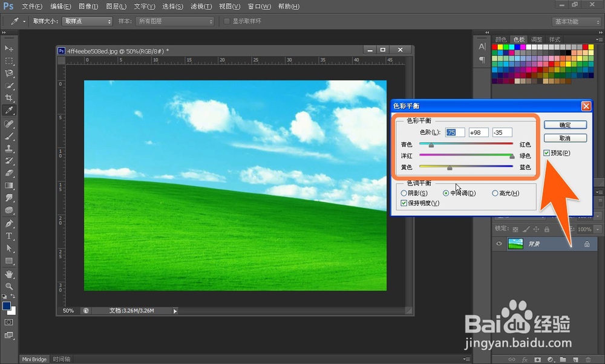Select the Sponge tool

[x=9, y=210]
